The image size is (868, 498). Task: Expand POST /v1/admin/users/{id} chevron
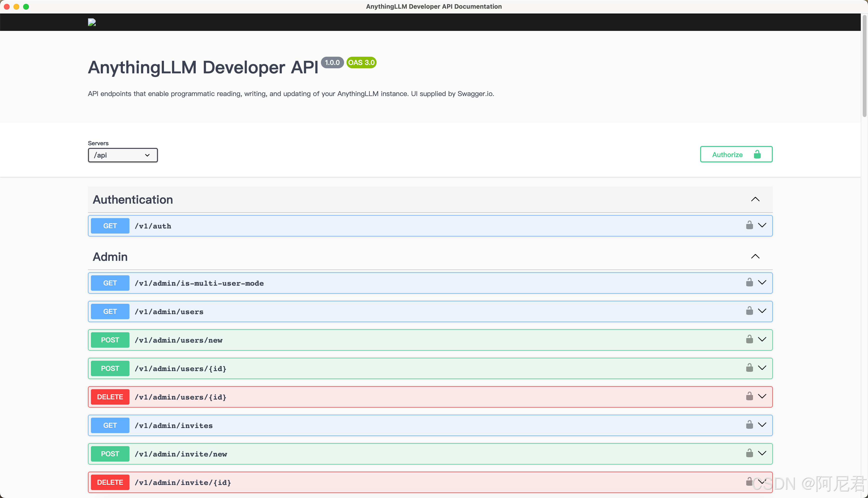click(x=762, y=368)
